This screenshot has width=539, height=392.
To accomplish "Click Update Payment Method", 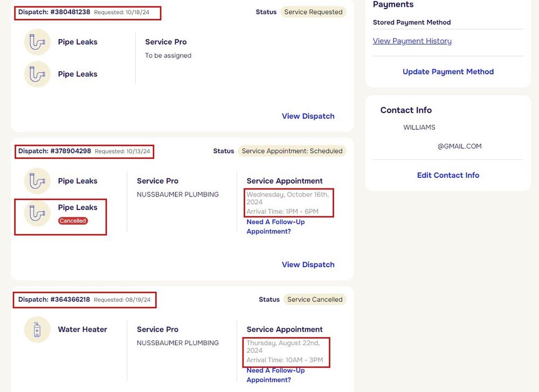I will 448,72.
